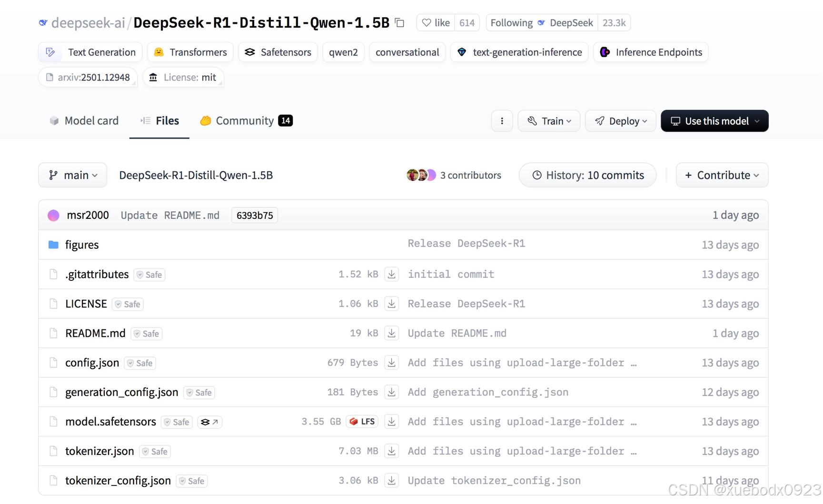Open the arxiv:2501.12948 paper link
The image size is (823, 504).
point(88,77)
